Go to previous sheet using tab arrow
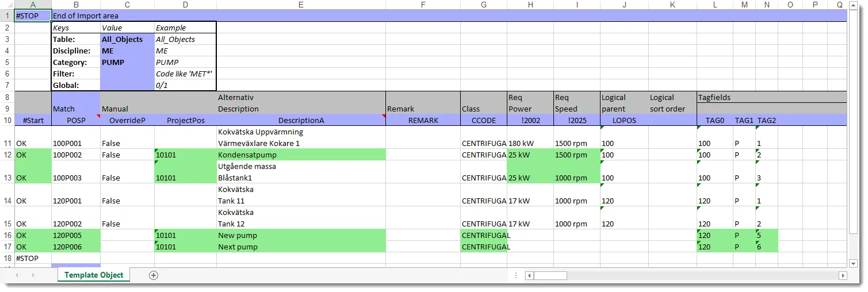Image resolution: width=868 pixels, height=292 pixels. click(x=17, y=275)
